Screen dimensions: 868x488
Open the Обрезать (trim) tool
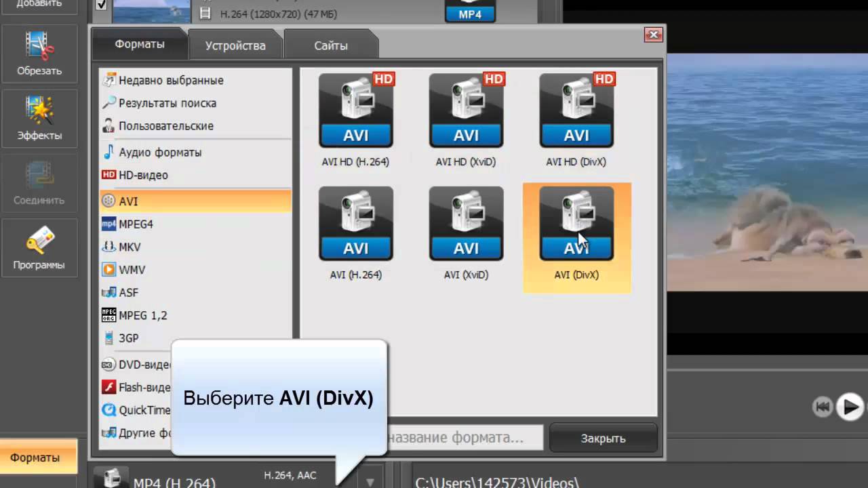(39, 54)
